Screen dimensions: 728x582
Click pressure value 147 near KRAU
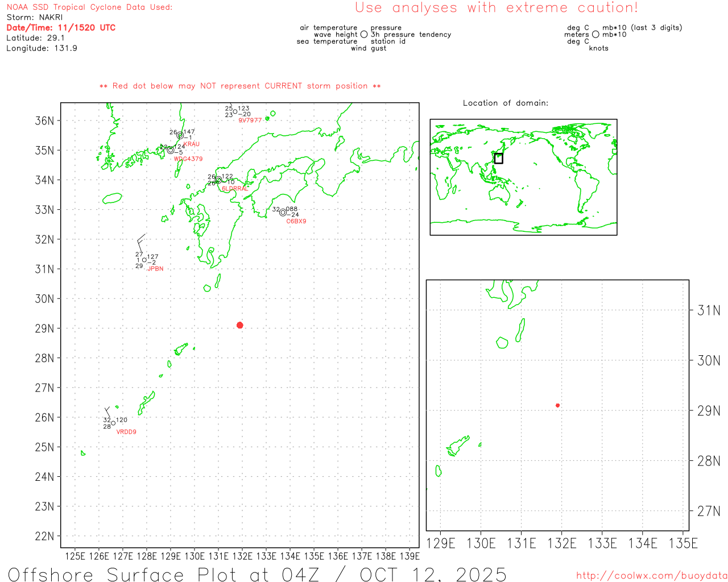tap(189, 132)
